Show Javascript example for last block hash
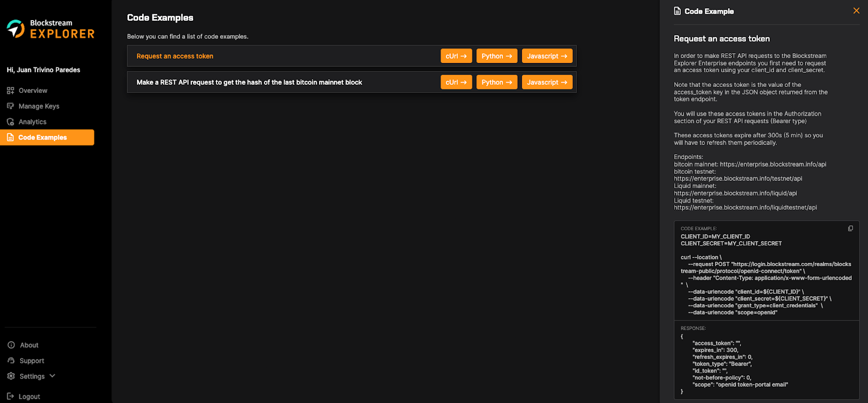This screenshot has width=868, height=403. (547, 82)
